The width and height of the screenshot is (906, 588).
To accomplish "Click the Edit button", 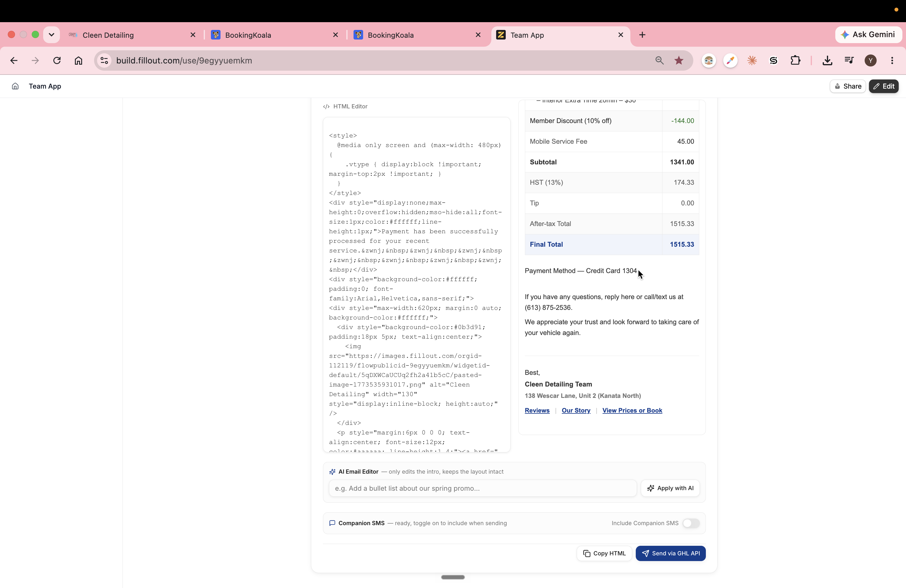I will (x=884, y=86).
